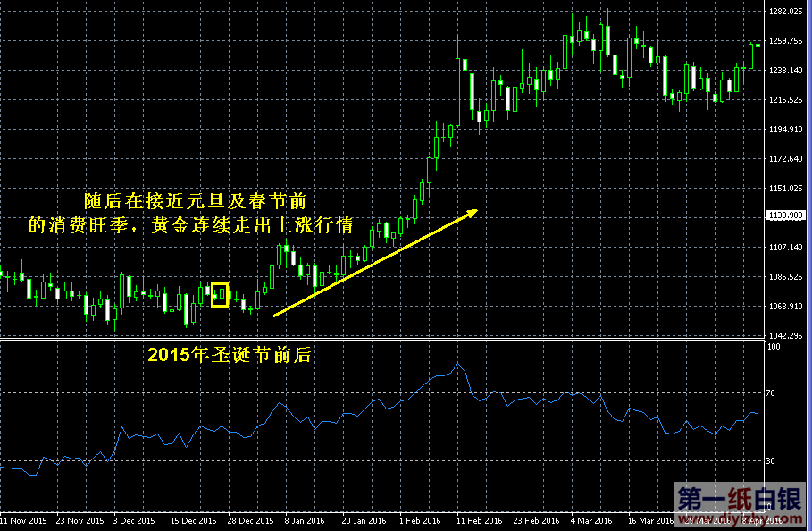Select the yellow upward trend arrow
Viewport: 812px width, 531px height.
coord(375,263)
